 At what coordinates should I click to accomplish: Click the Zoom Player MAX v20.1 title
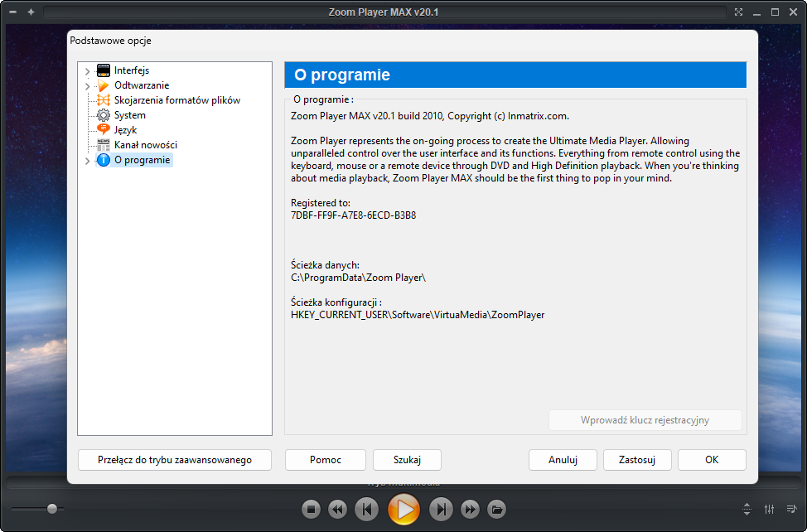click(384, 12)
